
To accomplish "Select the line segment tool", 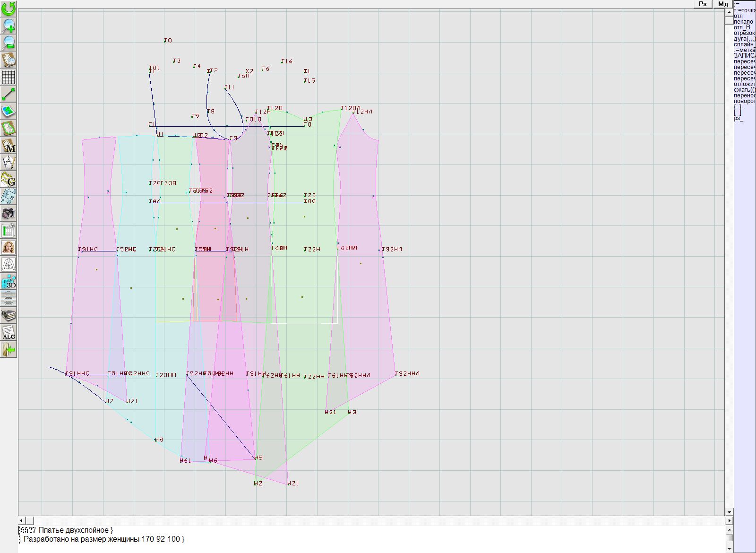I will coord(9,94).
